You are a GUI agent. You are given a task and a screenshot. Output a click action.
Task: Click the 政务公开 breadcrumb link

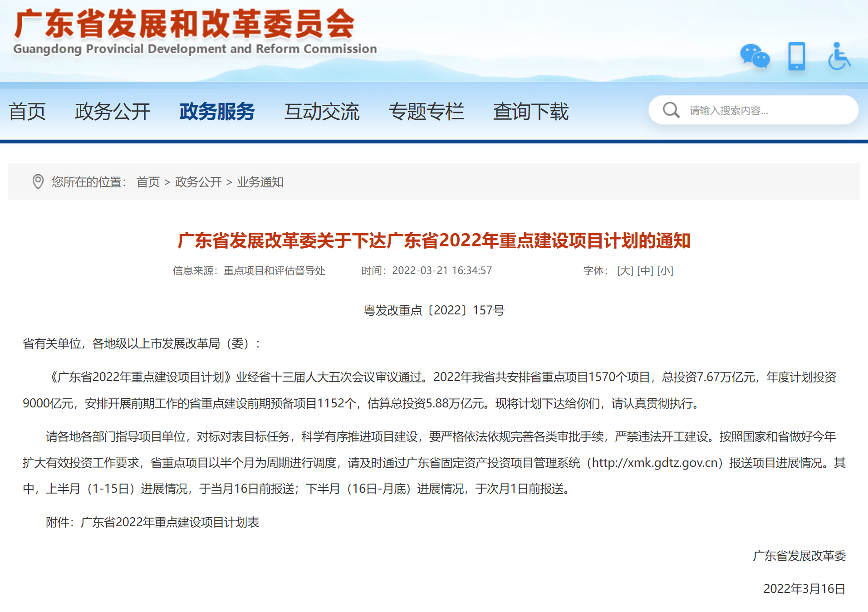[198, 182]
